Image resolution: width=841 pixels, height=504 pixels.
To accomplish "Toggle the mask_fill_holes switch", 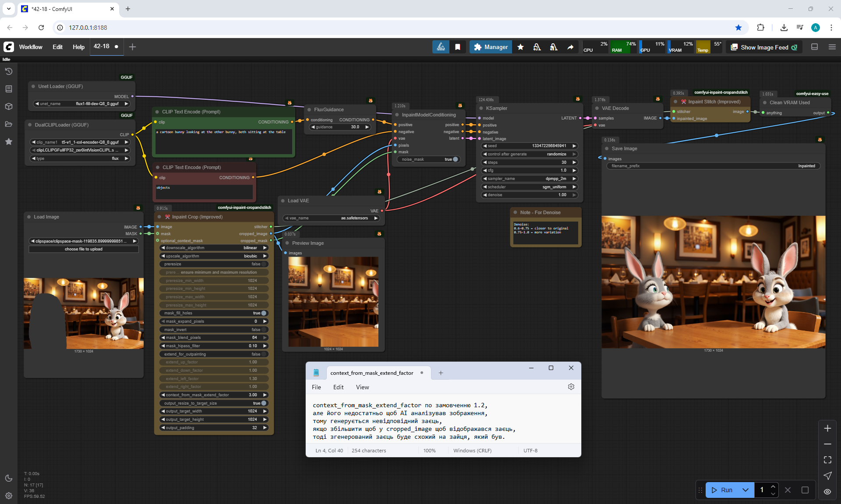I will click(263, 313).
